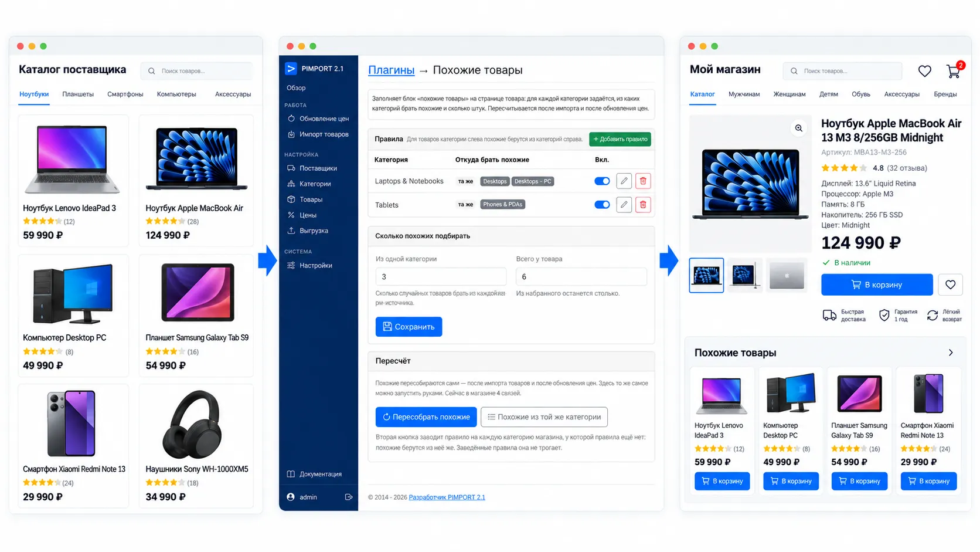The image size is (980, 552).
Task: Toggle the Tablets rule switch
Action: [x=602, y=205]
